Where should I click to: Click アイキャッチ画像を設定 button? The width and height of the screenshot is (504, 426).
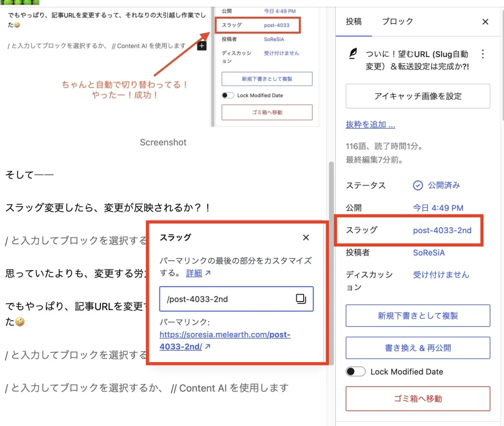coord(417,96)
